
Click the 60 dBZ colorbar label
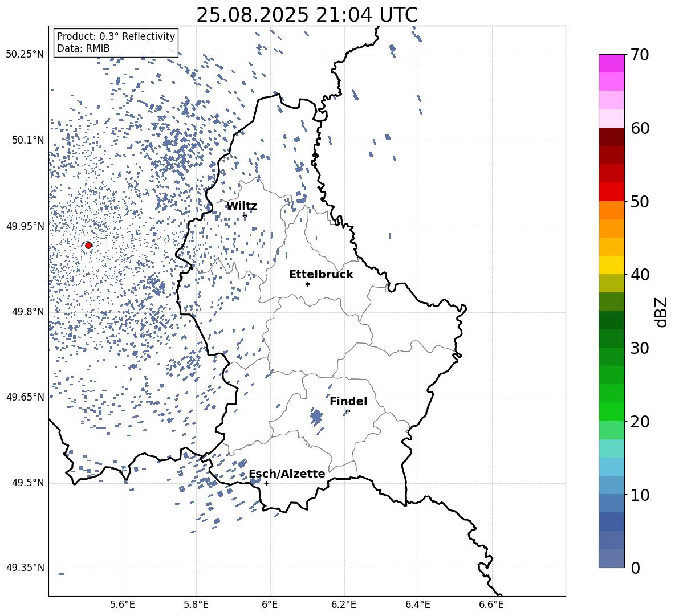(640, 128)
